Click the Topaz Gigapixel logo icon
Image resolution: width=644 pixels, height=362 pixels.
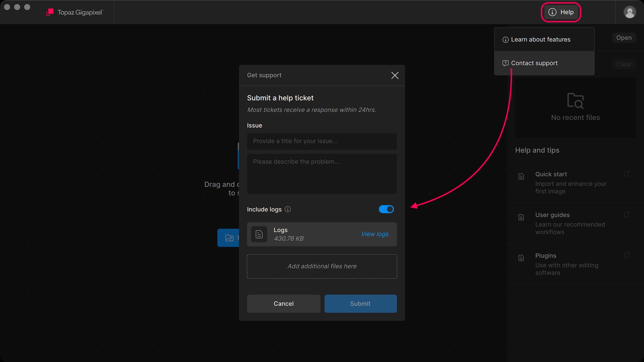[50, 12]
